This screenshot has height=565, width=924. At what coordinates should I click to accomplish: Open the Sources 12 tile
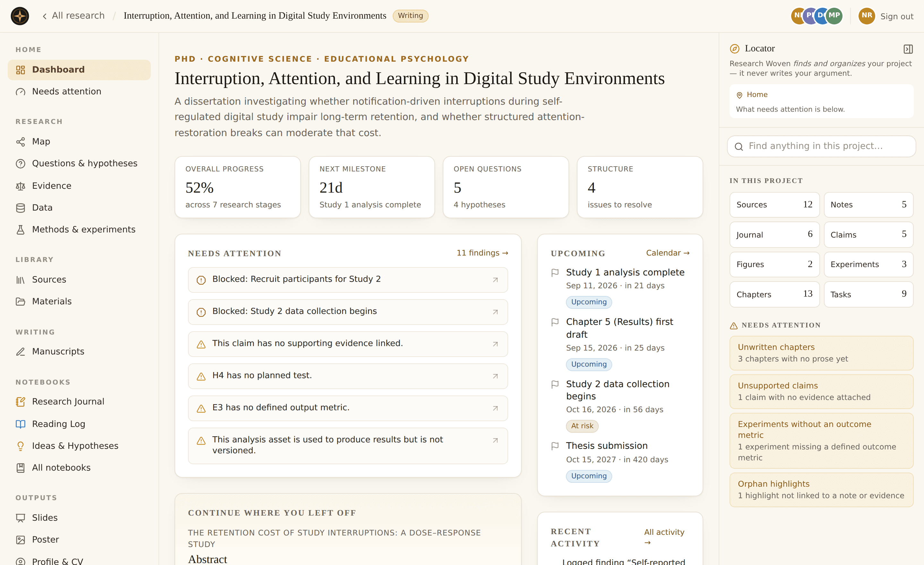[774, 205]
